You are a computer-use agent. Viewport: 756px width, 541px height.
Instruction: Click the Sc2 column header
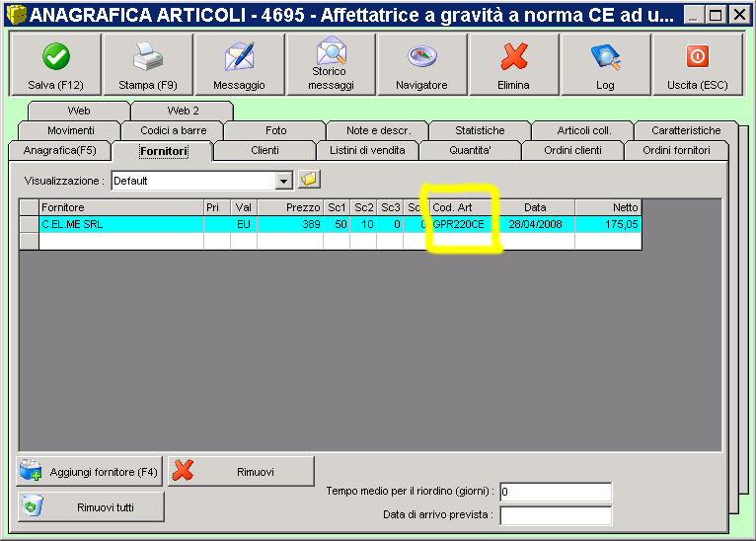pyautogui.click(x=363, y=207)
